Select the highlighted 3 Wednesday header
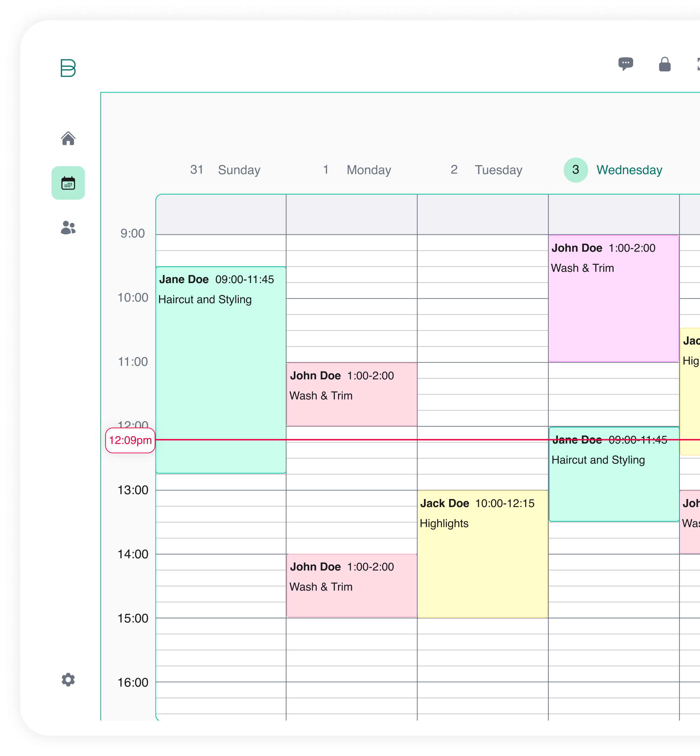 [613, 170]
